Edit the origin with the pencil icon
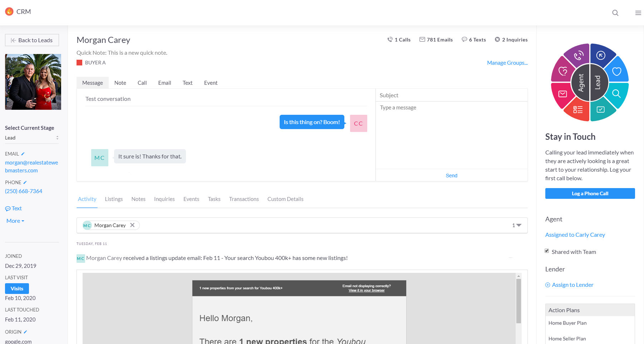 coord(25,332)
